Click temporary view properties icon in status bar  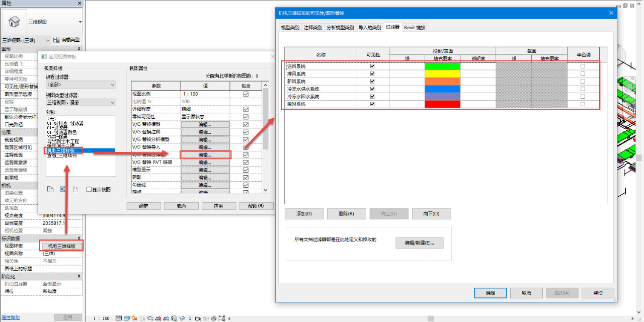pos(198,318)
